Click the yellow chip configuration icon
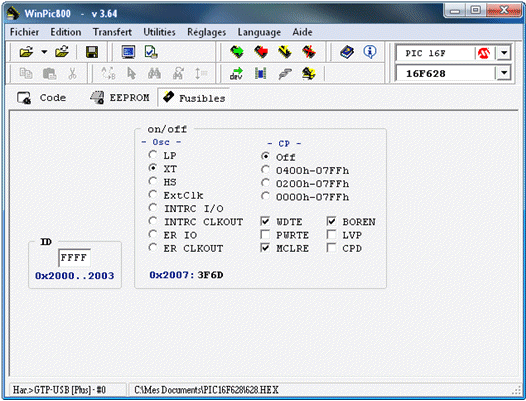 309,73
